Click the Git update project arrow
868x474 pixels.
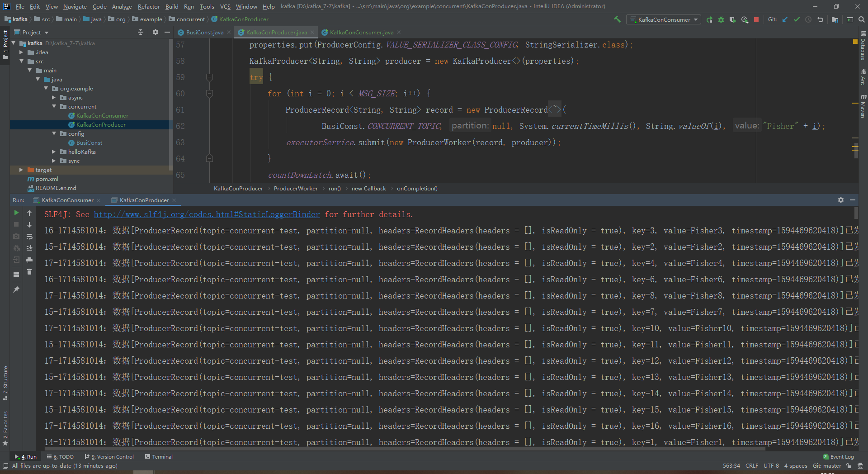[x=785, y=19]
